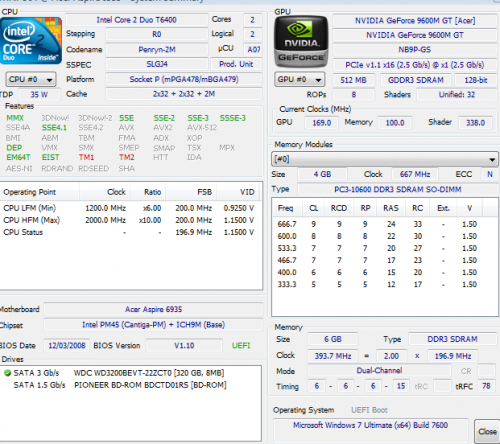Select the CPU Status row
The width and height of the screenshot is (500, 444).
(130, 232)
